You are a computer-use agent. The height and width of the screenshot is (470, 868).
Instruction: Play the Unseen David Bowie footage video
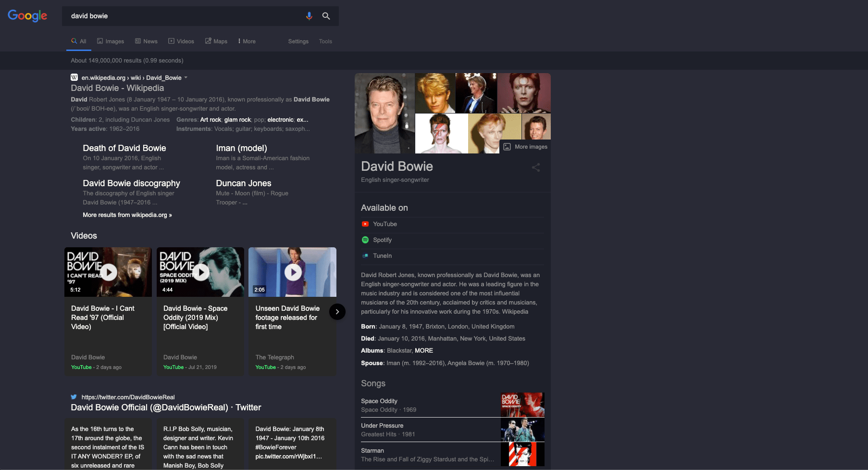293,272
